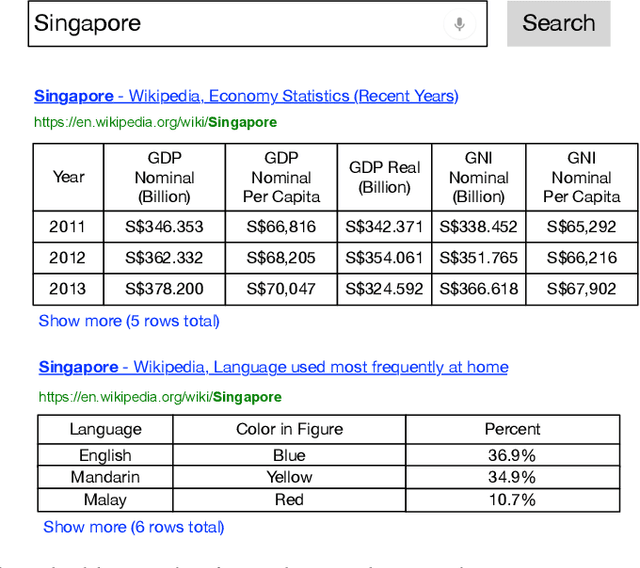Click the 2011 row year cell
This screenshot has height=568, width=640.
[x=68, y=227]
